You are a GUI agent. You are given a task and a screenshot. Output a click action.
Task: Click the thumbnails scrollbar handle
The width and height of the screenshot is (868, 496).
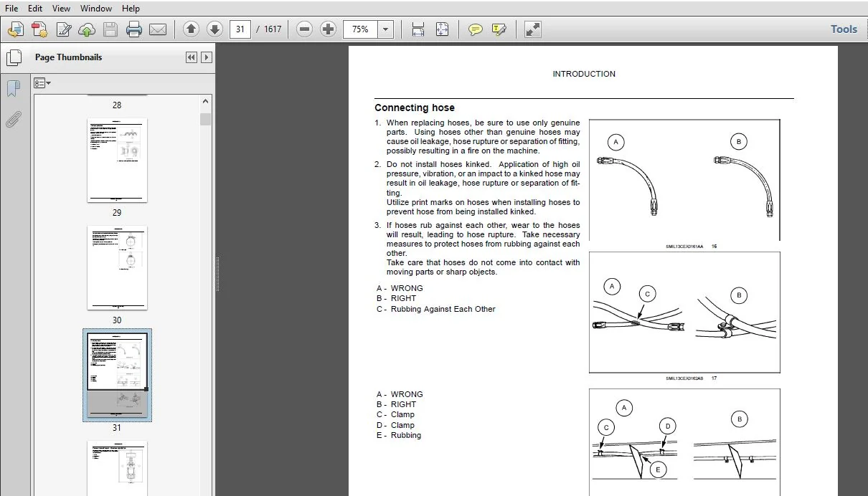(x=206, y=119)
